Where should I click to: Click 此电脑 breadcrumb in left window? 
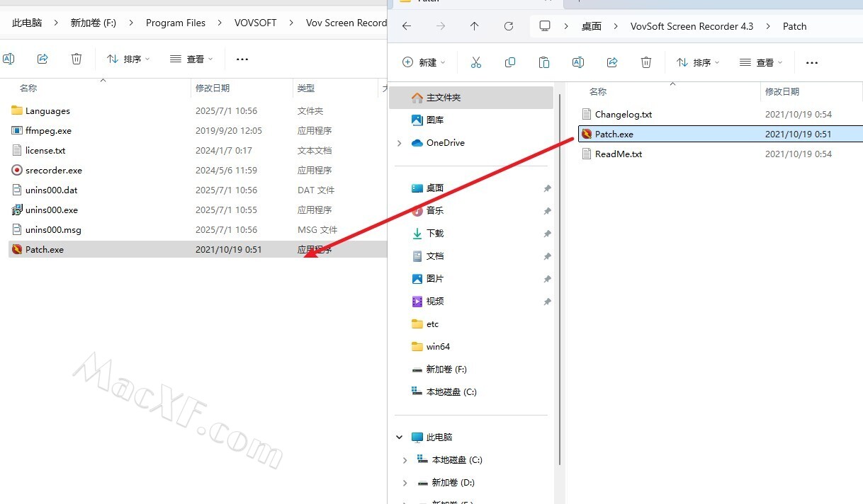pyautogui.click(x=27, y=23)
